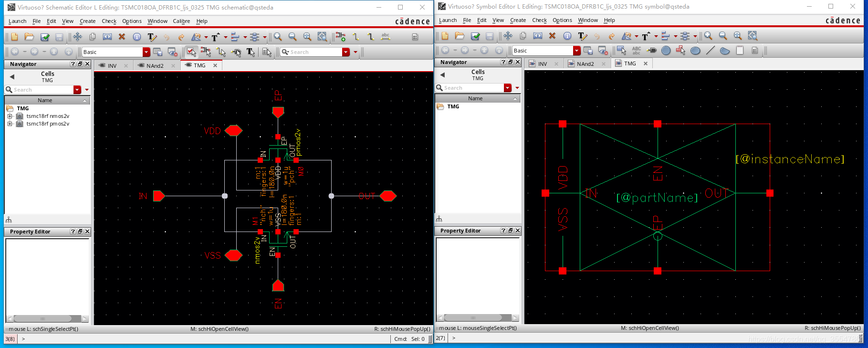This screenshot has height=348, width=868.
Task: Toggle the text label selection filter in Schematic Editor
Action: coord(251,52)
